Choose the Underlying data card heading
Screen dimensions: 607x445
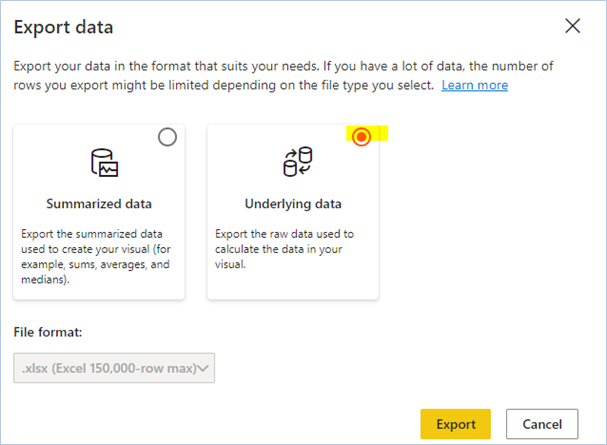[x=293, y=204]
